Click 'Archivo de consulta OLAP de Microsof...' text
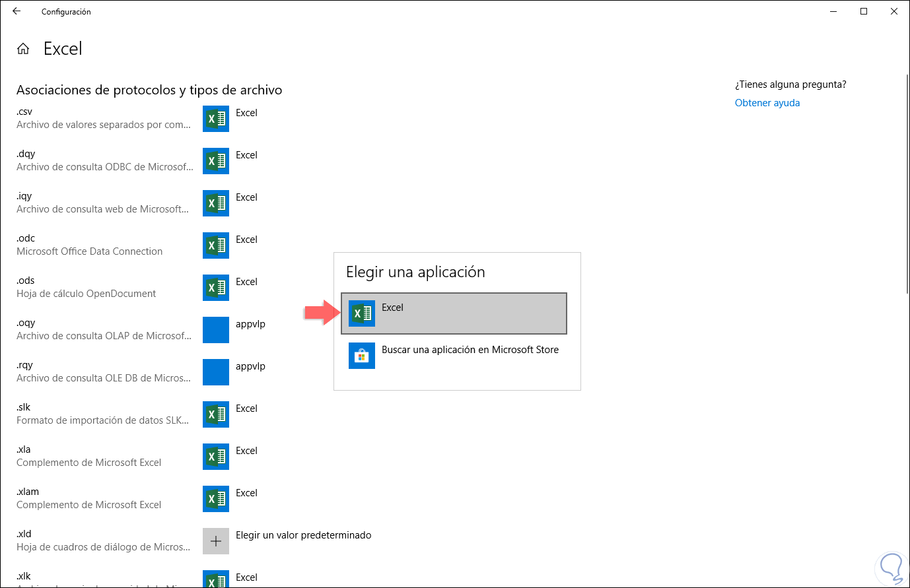 tap(104, 336)
